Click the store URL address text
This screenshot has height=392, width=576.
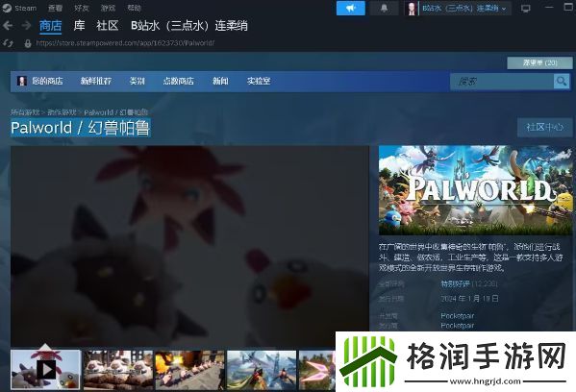click(125, 43)
